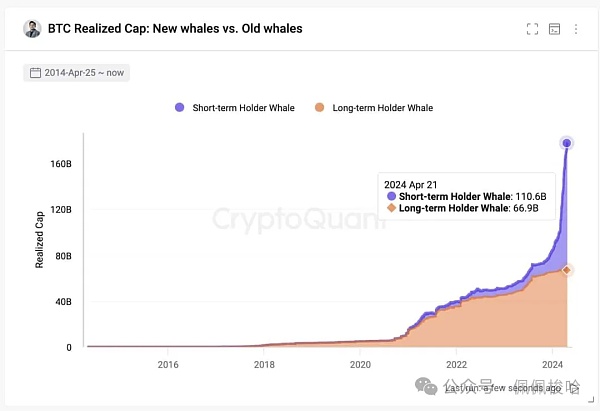The width and height of the screenshot is (600, 411).
Task: Click the orange diamond data point marker
Action: point(567,270)
